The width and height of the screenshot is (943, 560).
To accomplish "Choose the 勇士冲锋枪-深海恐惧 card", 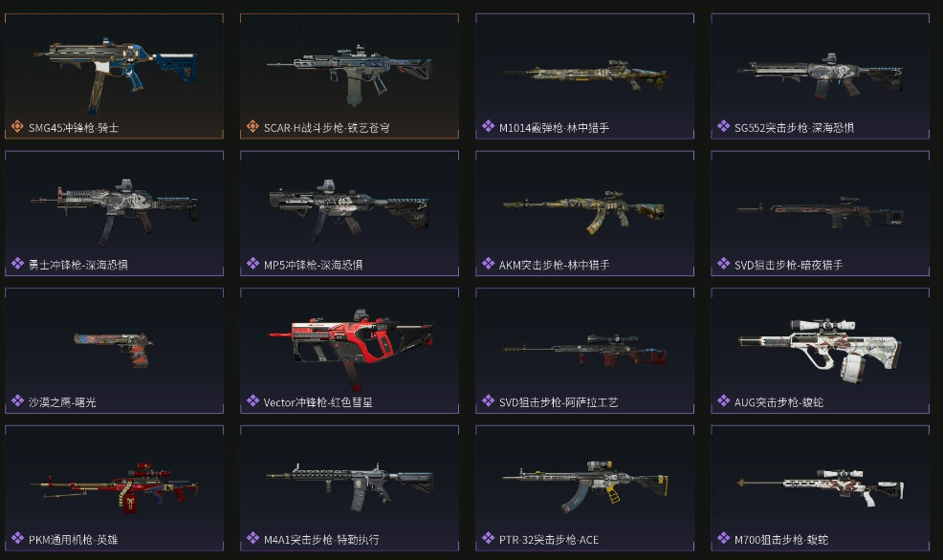I will 114,213.
